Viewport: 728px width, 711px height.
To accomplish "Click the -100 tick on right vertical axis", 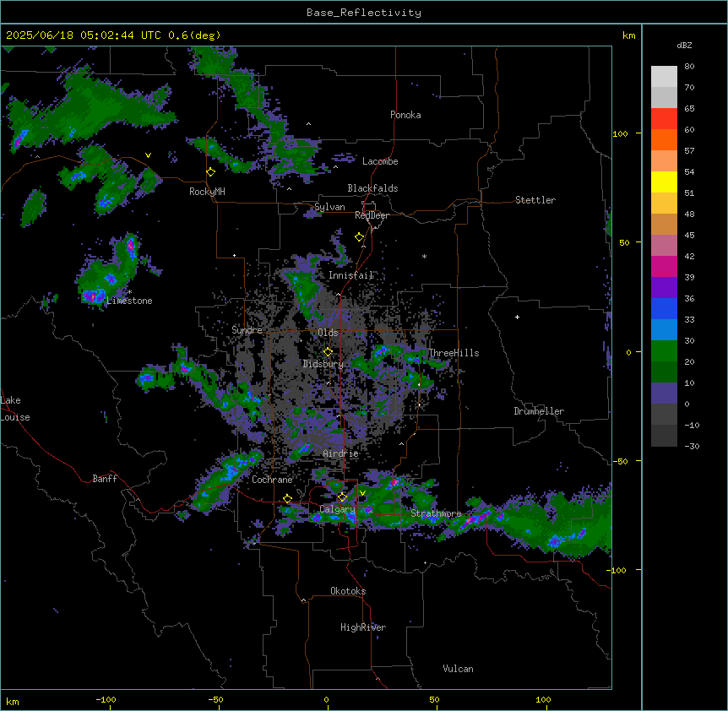I will (617, 570).
